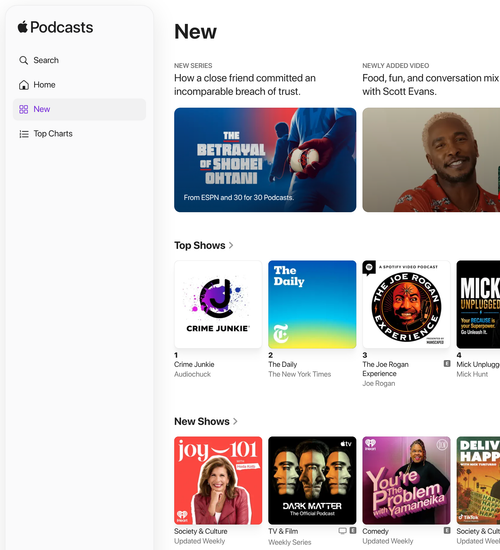Click Updated Weekly under Comedy
Screen dimensions: 500x550
click(388, 541)
